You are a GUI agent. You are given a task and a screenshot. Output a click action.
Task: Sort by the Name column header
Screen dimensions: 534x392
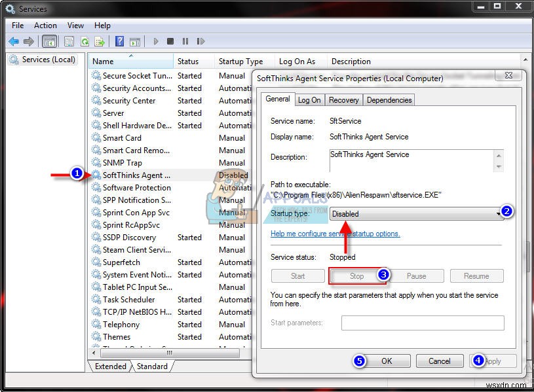click(131, 62)
